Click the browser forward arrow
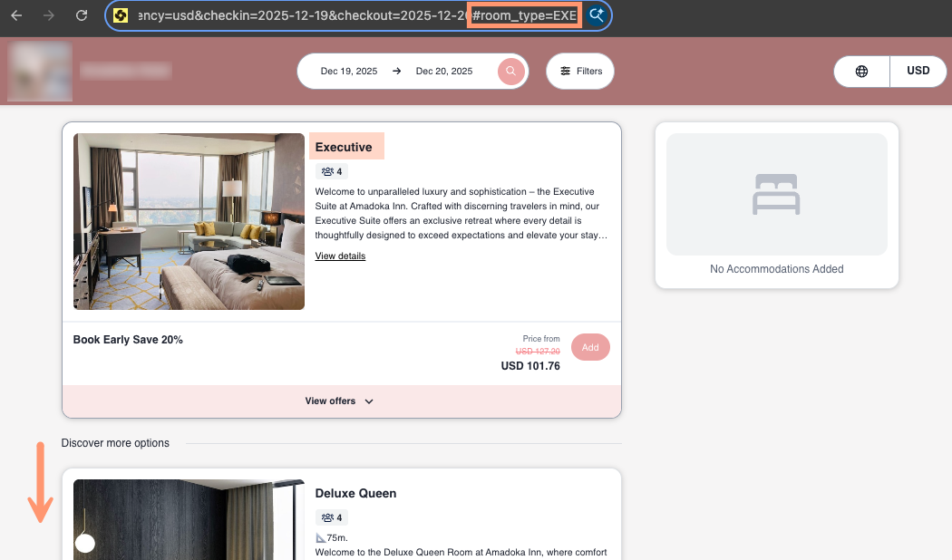Viewport: 952px width, 560px height. [x=49, y=15]
